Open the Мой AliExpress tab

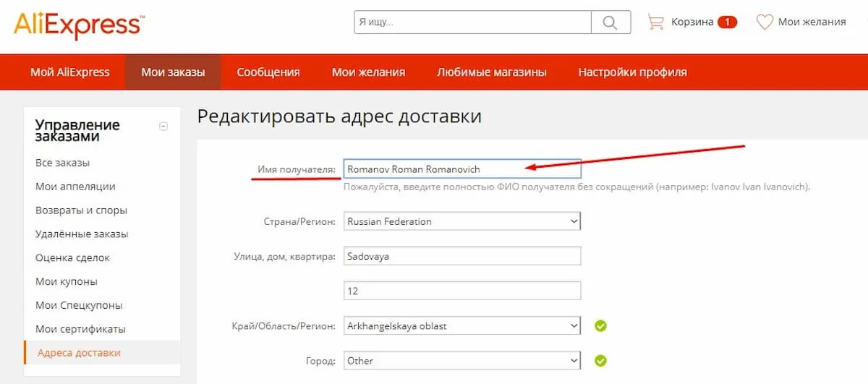[x=70, y=72]
